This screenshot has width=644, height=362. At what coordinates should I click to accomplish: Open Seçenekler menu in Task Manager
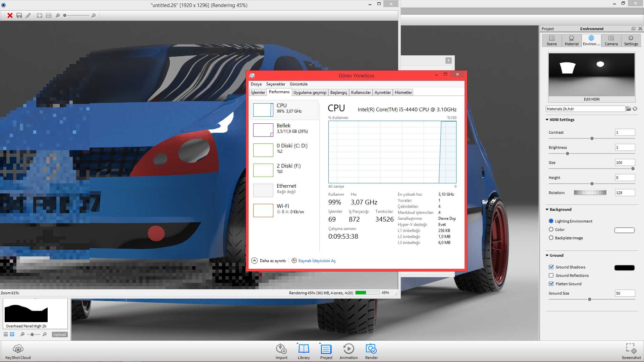(x=276, y=84)
